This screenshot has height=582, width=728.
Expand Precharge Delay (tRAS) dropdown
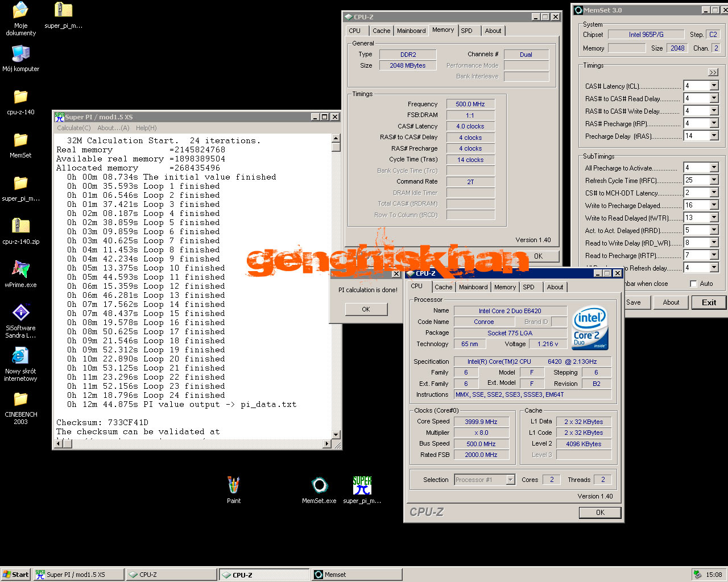coord(714,136)
